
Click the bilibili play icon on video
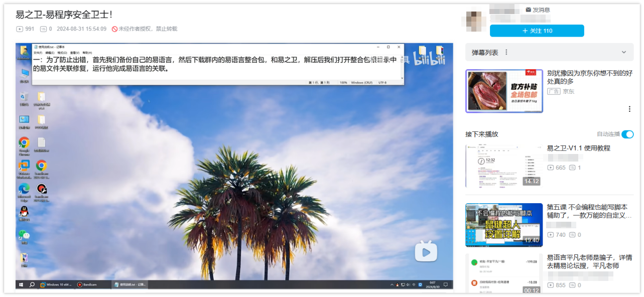[426, 251]
